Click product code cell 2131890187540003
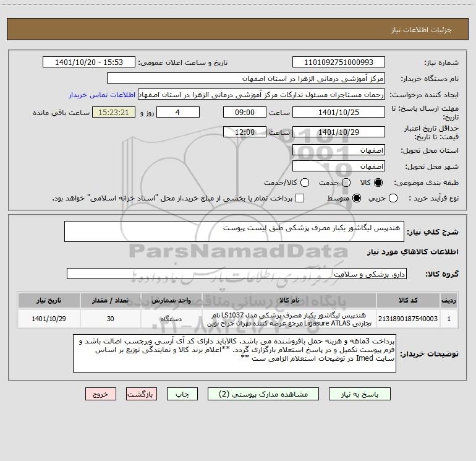The image size is (476, 461). 408,319
